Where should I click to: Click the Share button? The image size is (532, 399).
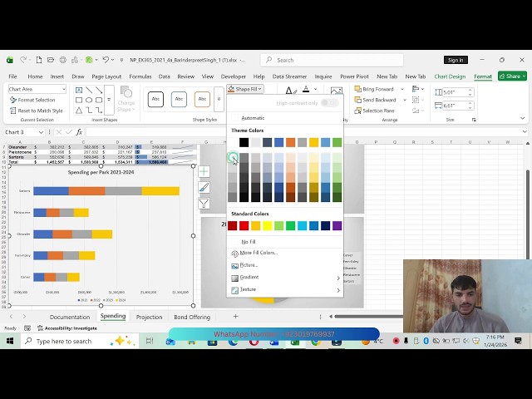pyautogui.click(x=512, y=76)
